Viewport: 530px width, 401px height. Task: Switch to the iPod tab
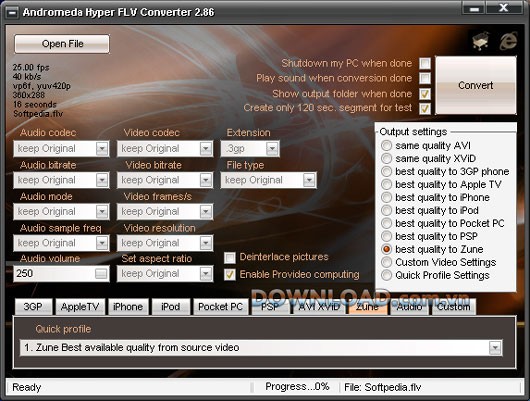[x=171, y=307]
